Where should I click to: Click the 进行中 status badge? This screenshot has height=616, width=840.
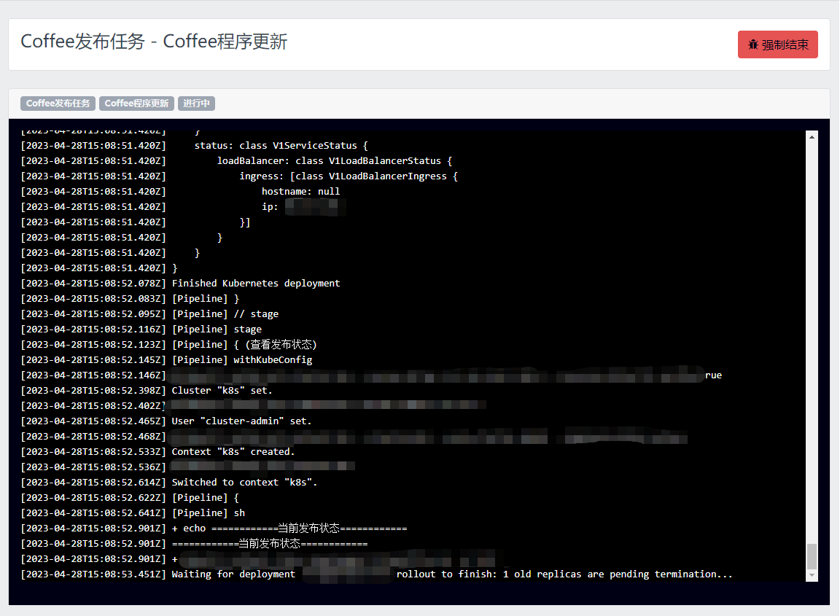point(196,104)
